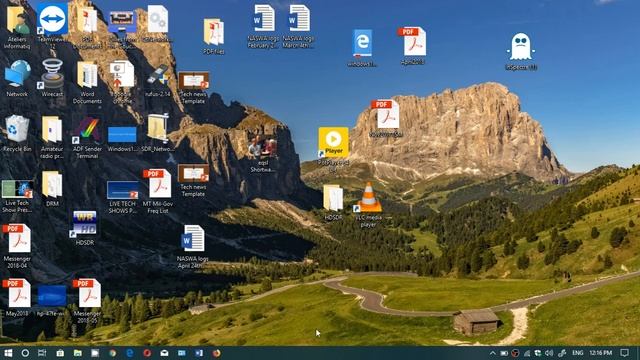Launch the InSpectre ghost icon

(521, 51)
